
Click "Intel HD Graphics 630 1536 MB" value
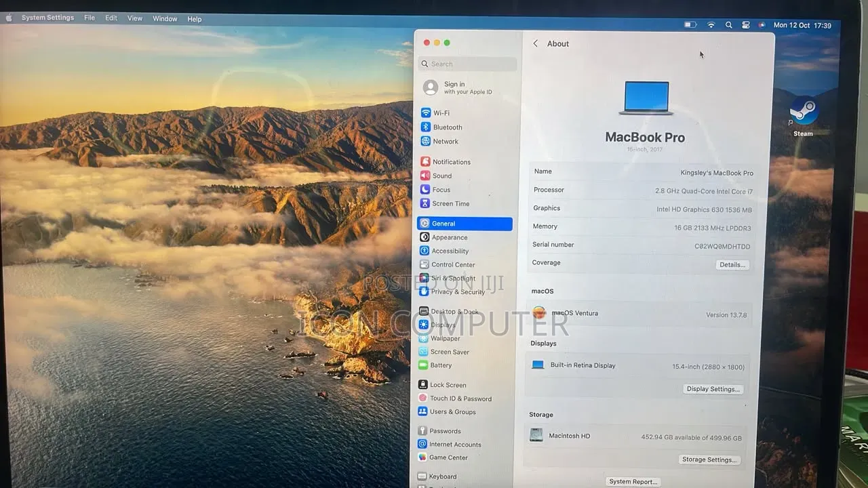tap(704, 209)
